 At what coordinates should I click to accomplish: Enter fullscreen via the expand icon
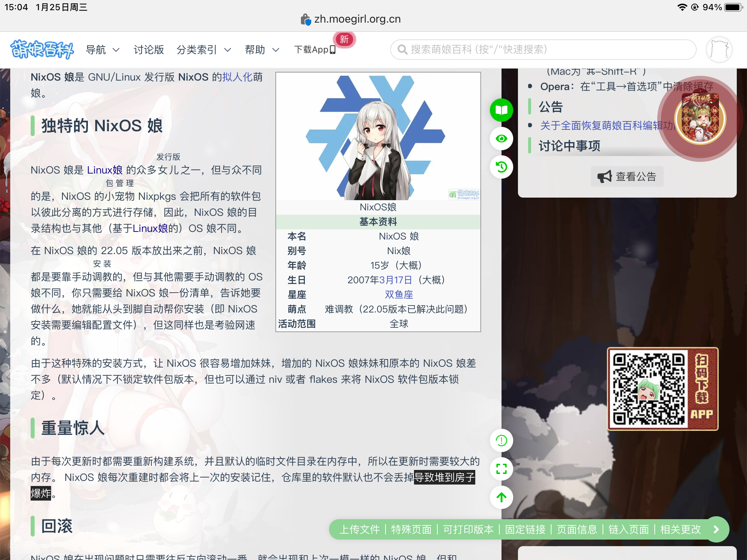pos(502,469)
